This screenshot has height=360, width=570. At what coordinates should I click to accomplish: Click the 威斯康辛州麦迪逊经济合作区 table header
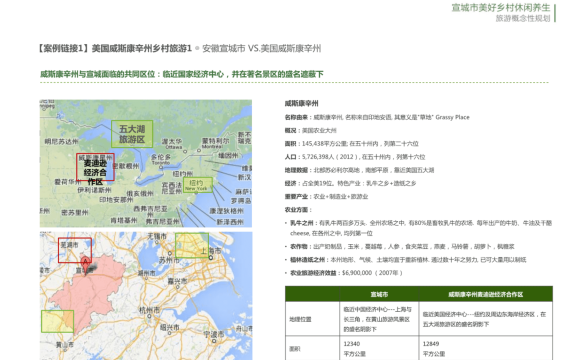(485, 294)
